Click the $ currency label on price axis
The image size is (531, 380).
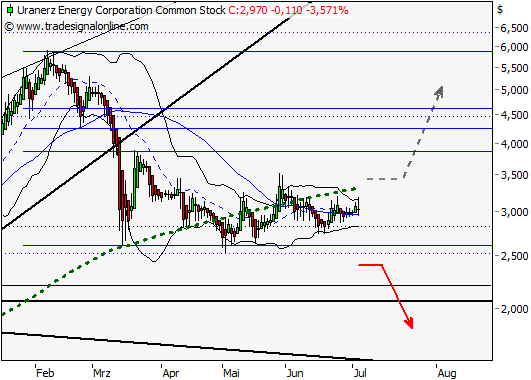pos(500,9)
